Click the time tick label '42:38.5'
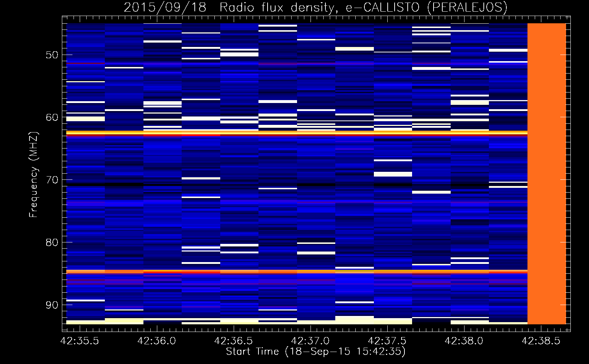Image resolution: width=589 pixels, height=364 pixels. pyautogui.click(x=541, y=341)
